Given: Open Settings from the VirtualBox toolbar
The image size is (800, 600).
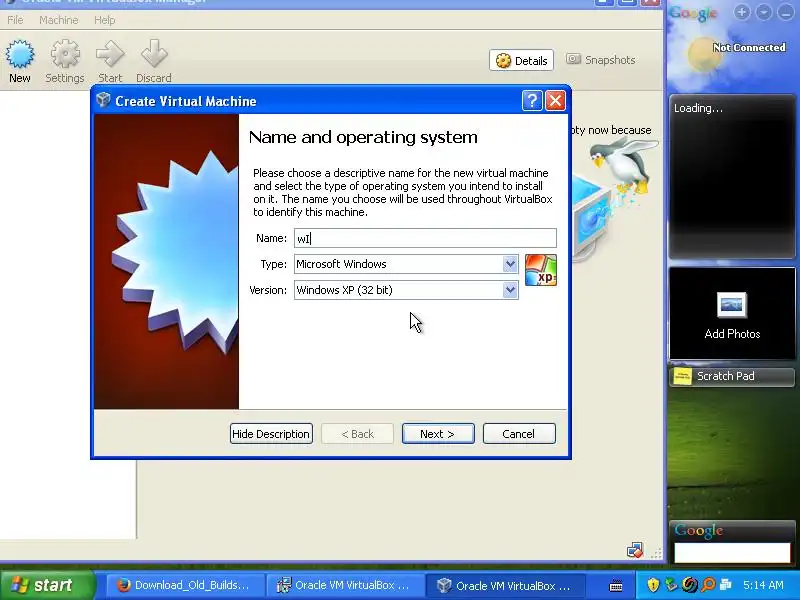Looking at the screenshot, I should 65,61.
